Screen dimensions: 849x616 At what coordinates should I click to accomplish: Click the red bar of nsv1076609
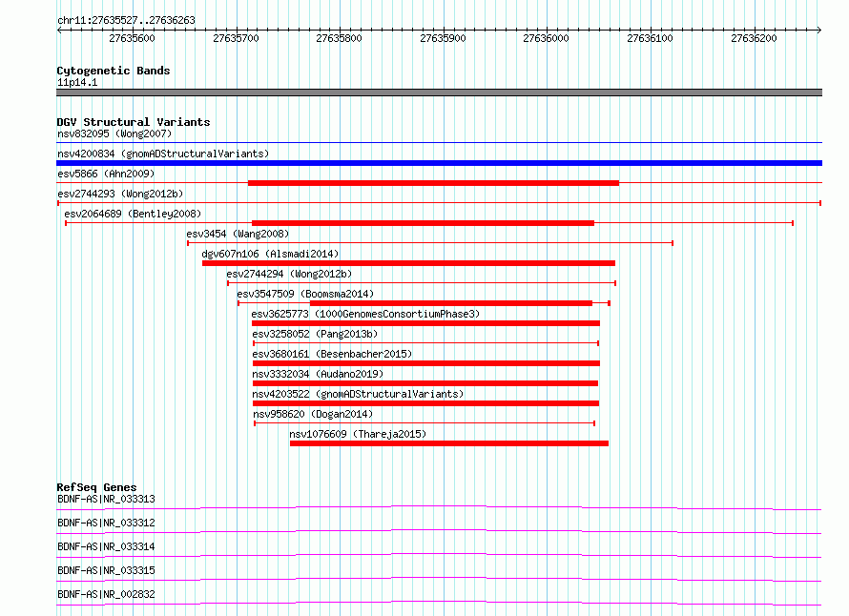(449, 443)
